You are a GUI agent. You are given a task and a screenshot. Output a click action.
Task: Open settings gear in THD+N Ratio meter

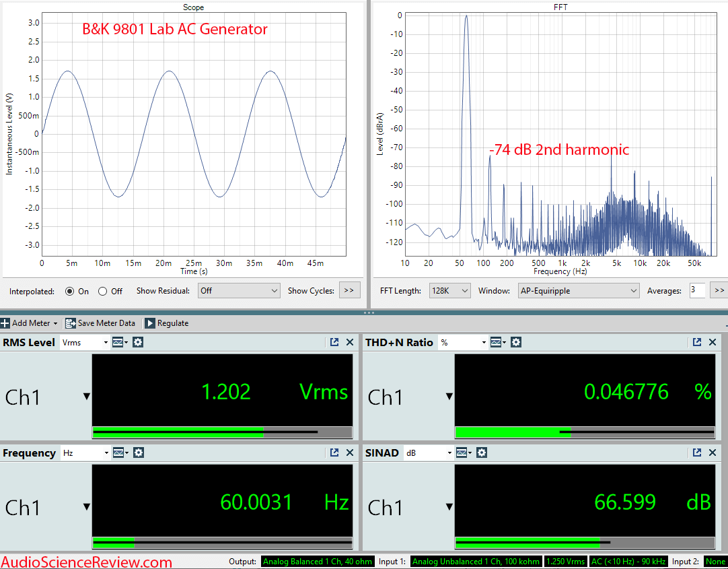[x=516, y=342]
